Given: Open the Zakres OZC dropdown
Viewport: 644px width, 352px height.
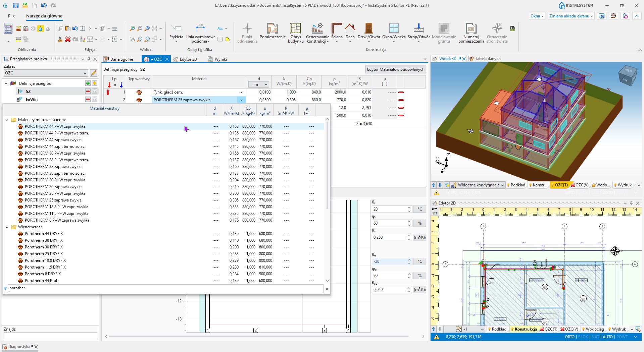Looking at the screenshot, I should click(x=46, y=73).
